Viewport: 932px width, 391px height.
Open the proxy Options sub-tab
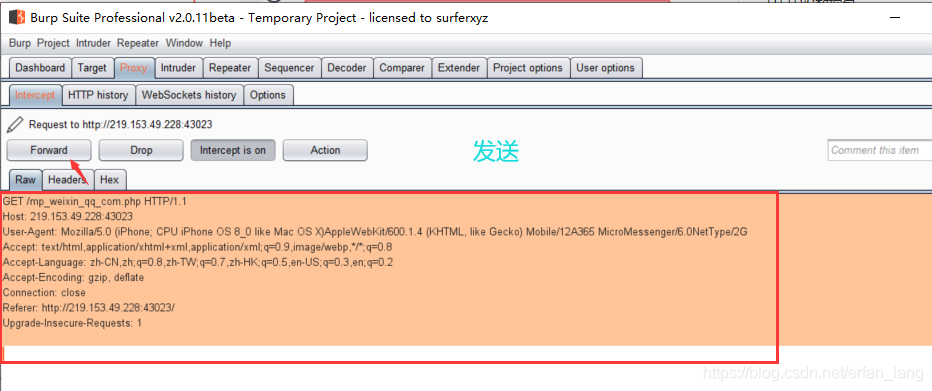[268, 95]
